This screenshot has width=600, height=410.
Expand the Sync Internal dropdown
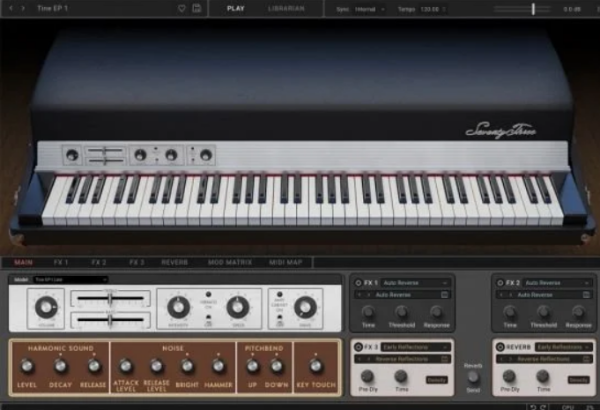[x=368, y=8]
